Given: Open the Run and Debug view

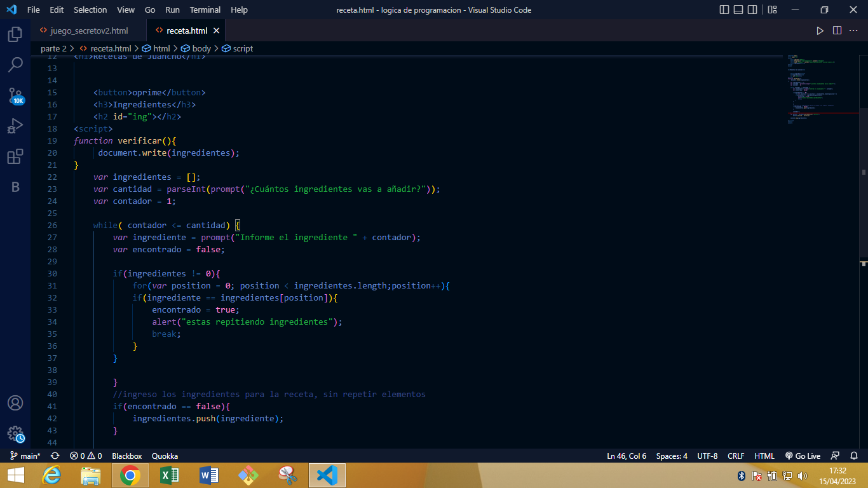Looking at the screenshot, I should point(15,126).
